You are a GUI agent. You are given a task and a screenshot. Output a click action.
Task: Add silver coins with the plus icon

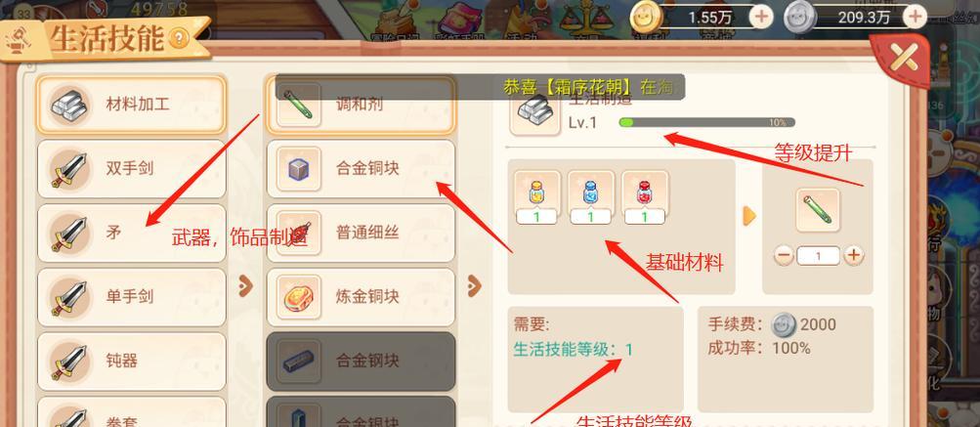916,17
